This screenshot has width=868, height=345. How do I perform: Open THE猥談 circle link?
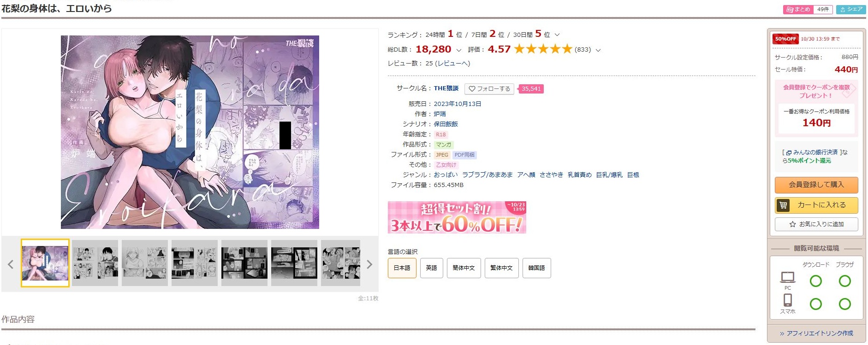[x=446, y=88]
